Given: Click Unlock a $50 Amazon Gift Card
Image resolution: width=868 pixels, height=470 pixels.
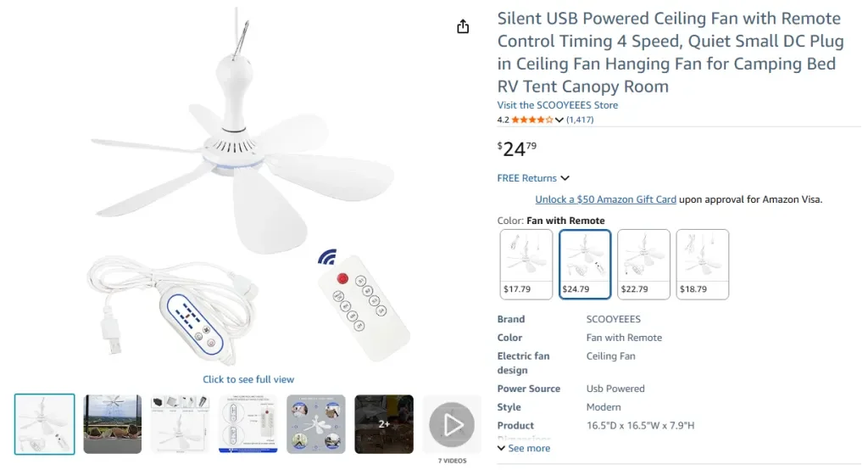Looking at the screenshot, I should click(605, 199).
